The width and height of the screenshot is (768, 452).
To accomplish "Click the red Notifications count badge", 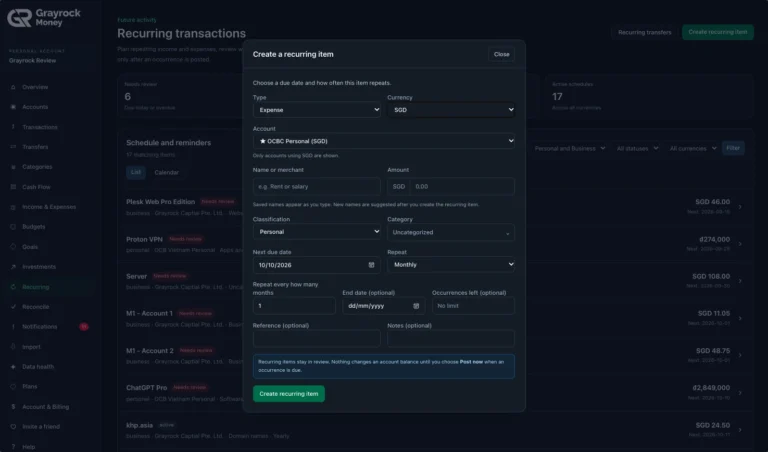I will [84, 327].
